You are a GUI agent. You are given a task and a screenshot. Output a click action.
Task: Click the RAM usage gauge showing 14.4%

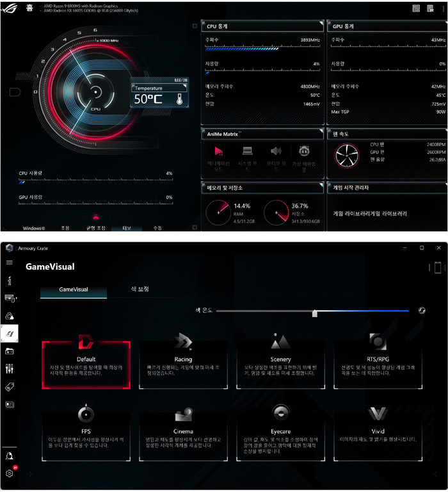[218, 213]
